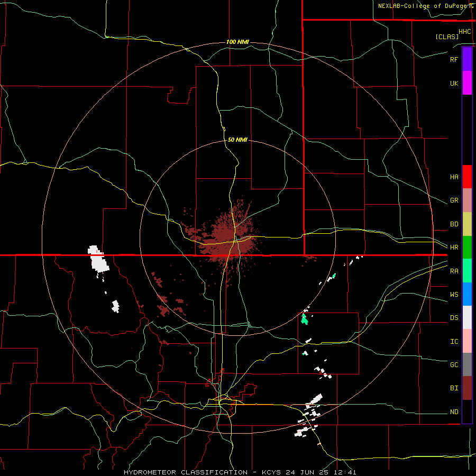Click the RF purple legend swatch

coord(467,59)
